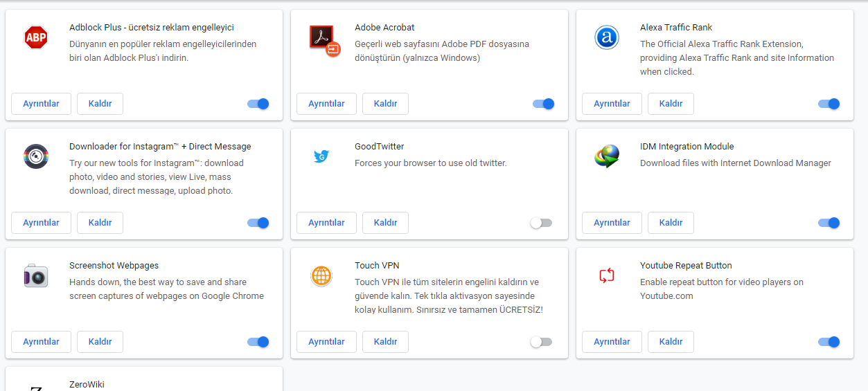Enable the Touch VPN toggle
The height and width of the screenshot is (391, 868).
pyautogui.click(x=541, y=342)
